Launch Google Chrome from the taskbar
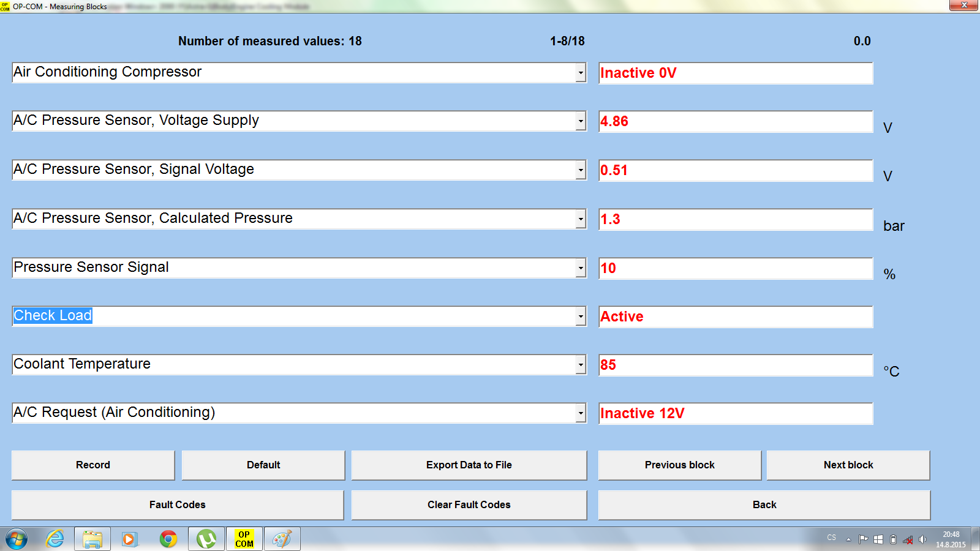Screen dimensions: 980x551 pos(168,539)
